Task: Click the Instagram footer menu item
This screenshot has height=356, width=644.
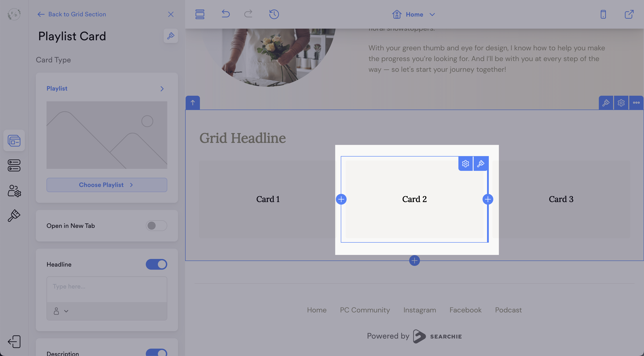Action: point(419,310)
